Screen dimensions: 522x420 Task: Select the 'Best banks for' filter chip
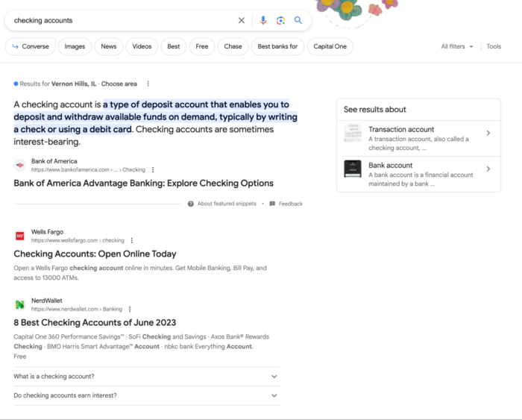pyautogui.click(x=277, y=47)
